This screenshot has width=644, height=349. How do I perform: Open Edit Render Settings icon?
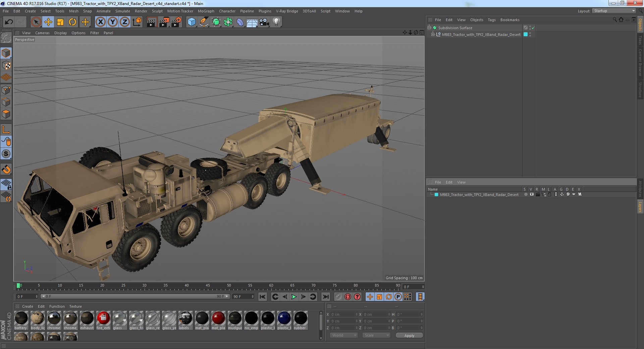click(176, 22)
